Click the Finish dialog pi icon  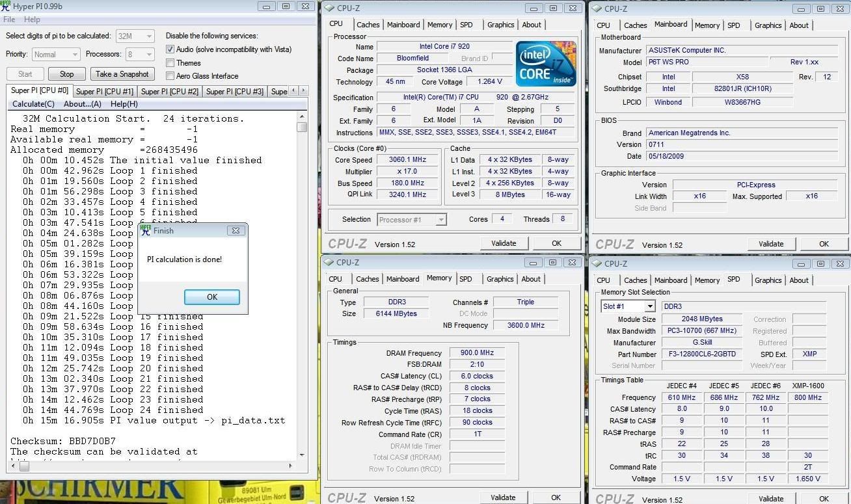point(145,230)
